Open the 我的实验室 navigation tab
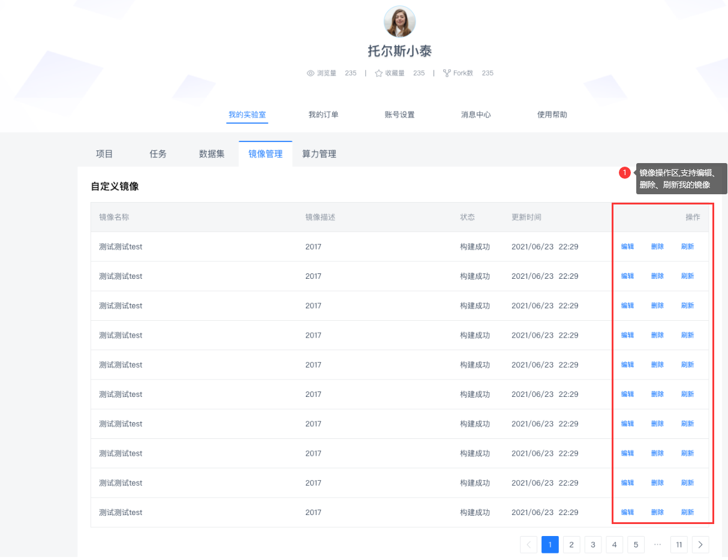 (247, 115)
